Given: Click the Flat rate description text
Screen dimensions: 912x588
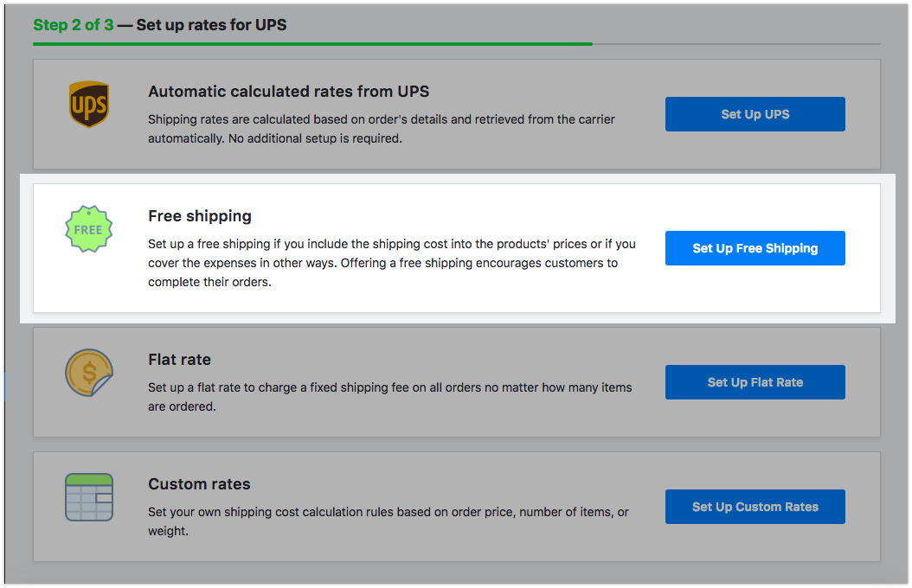Looking at the screenshot, I should pos(389,397).
